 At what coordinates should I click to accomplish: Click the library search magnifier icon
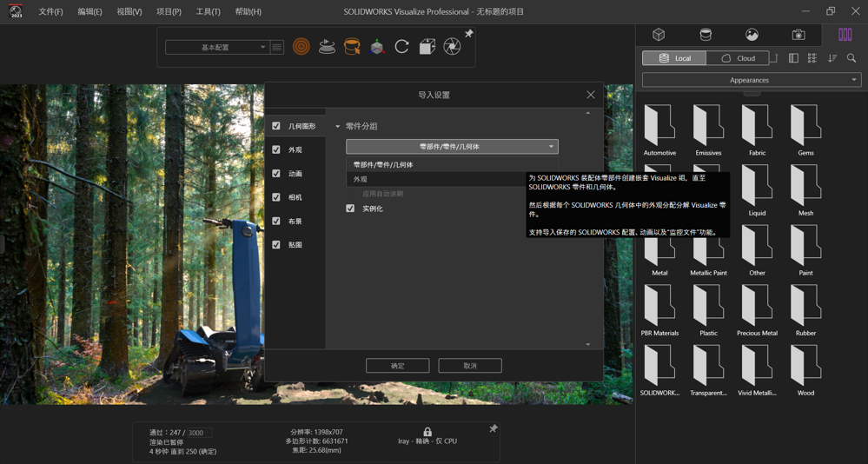point(851,58)
